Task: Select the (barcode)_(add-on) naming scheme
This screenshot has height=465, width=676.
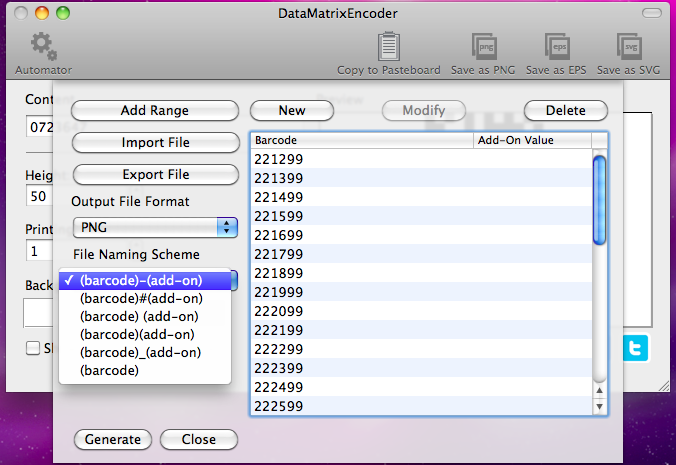Action: tap(145, 353)
